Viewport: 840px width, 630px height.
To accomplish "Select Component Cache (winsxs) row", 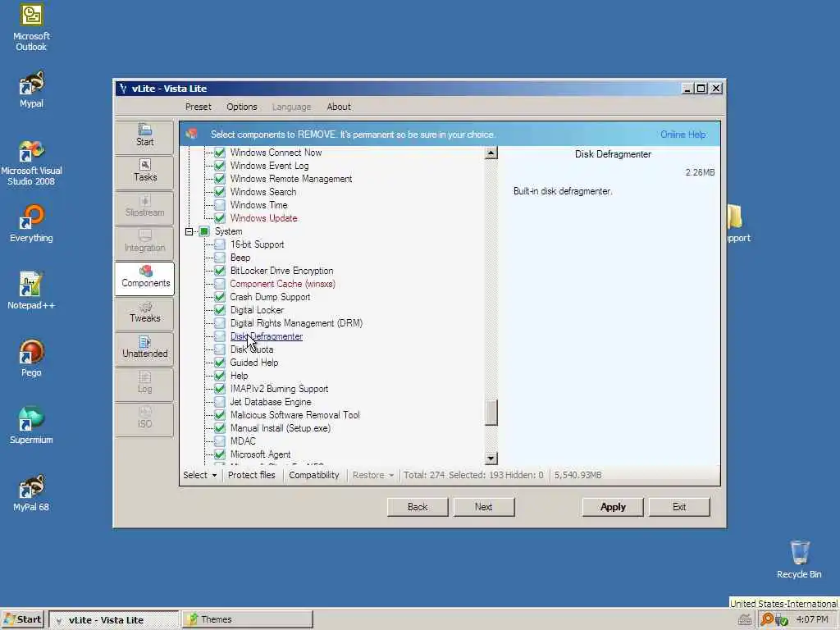I will [282, 284].
